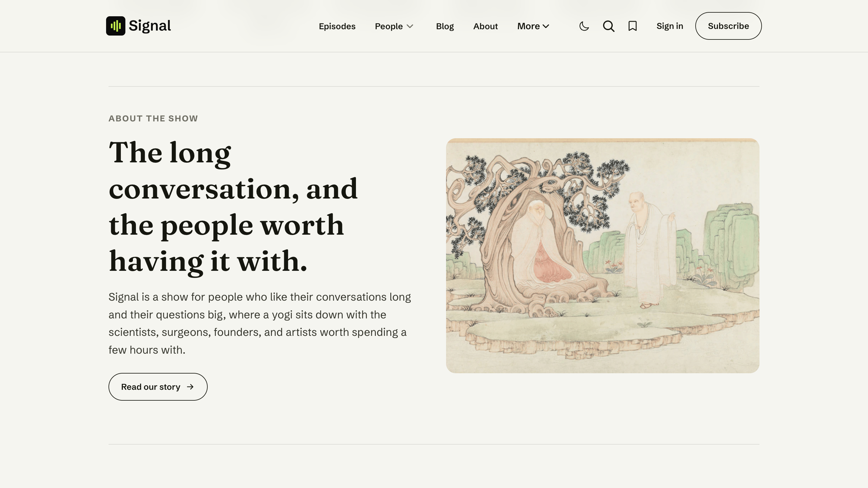Click the Subscribe button
868x488 pixels.
tap(728, 26)
